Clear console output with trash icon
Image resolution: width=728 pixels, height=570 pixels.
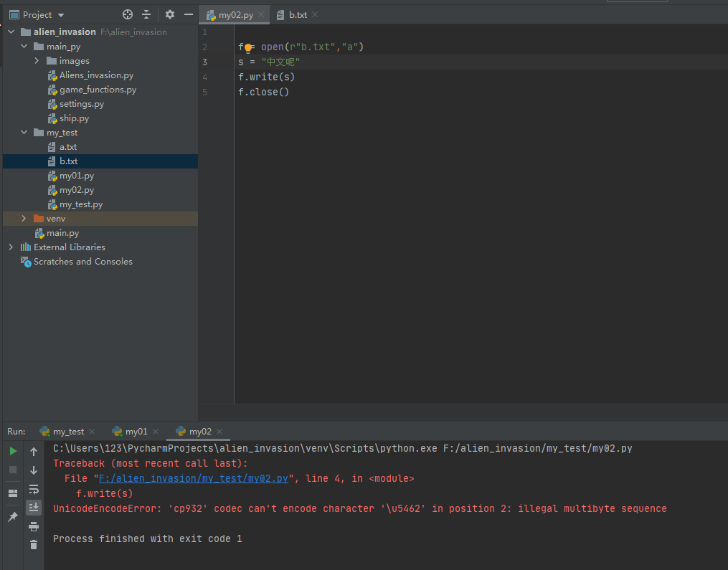point(34,545)
